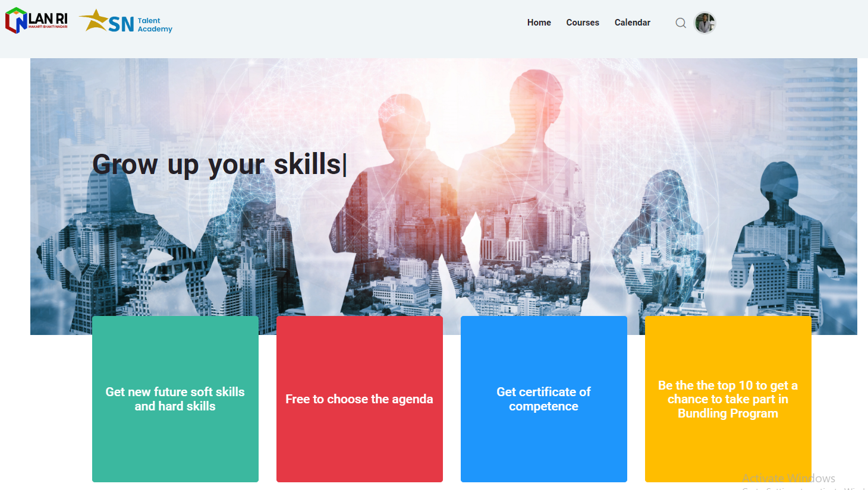
Task: Navigate to Calendar in the top bar
Action: click(x=632, y=23)
